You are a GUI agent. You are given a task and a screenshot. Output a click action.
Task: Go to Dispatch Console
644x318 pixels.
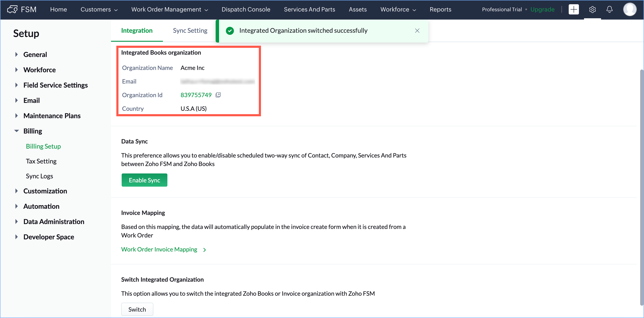click(246, 10)
